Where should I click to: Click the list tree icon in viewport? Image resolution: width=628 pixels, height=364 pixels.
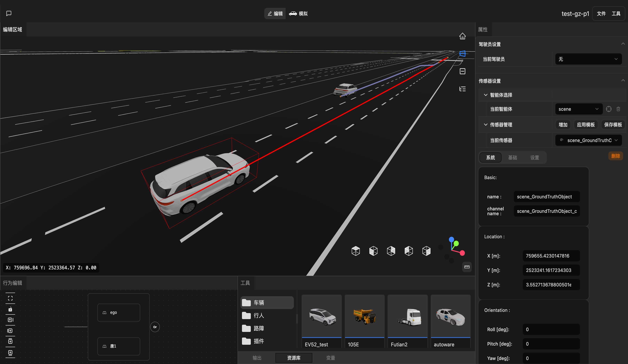click(x=462, y=89)
